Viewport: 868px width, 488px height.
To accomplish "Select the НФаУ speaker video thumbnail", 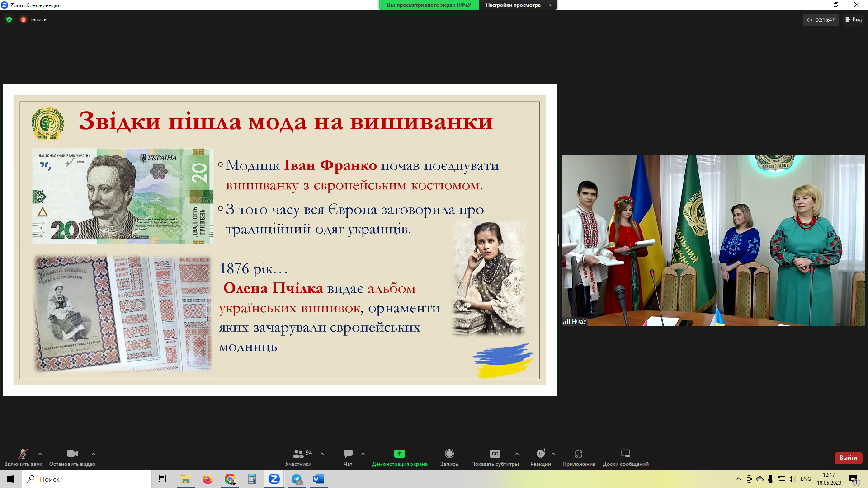I will click(x=713, y=240).
